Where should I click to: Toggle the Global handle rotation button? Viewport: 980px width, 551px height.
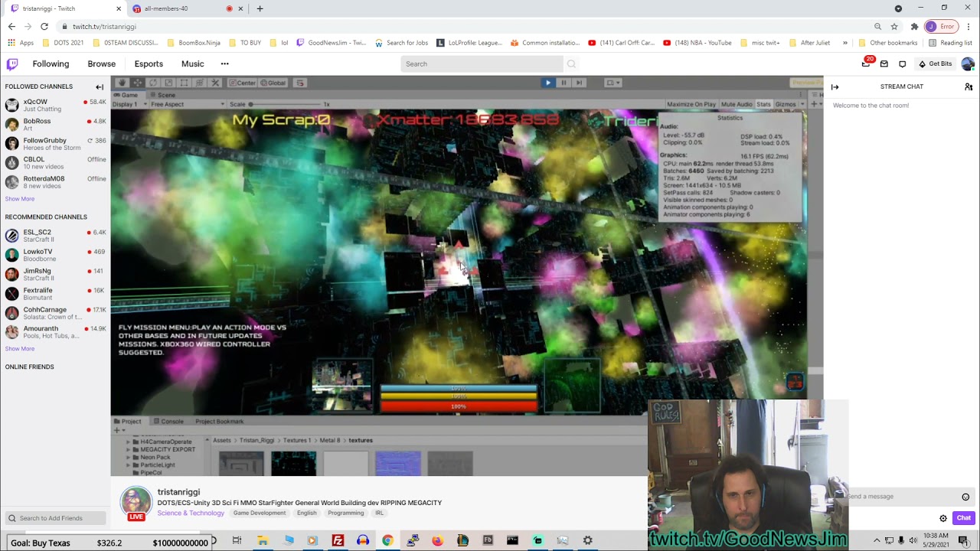[273, 83]
